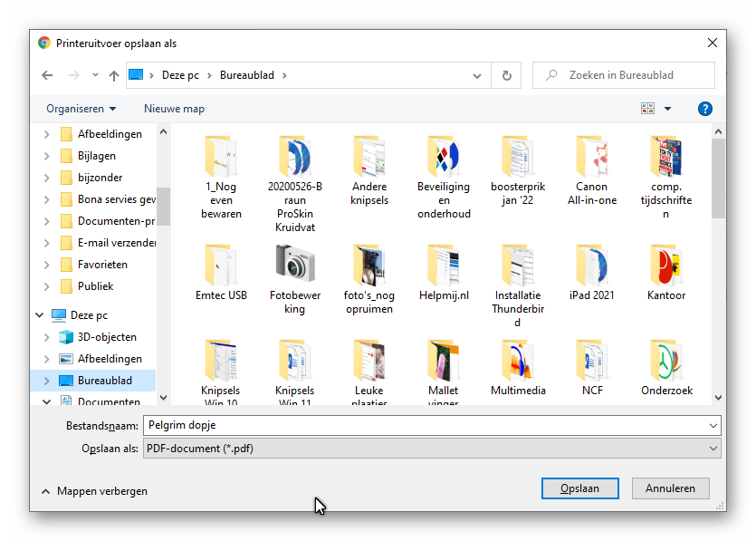Hide folders with Mappen verbergen

coord(94,491)
